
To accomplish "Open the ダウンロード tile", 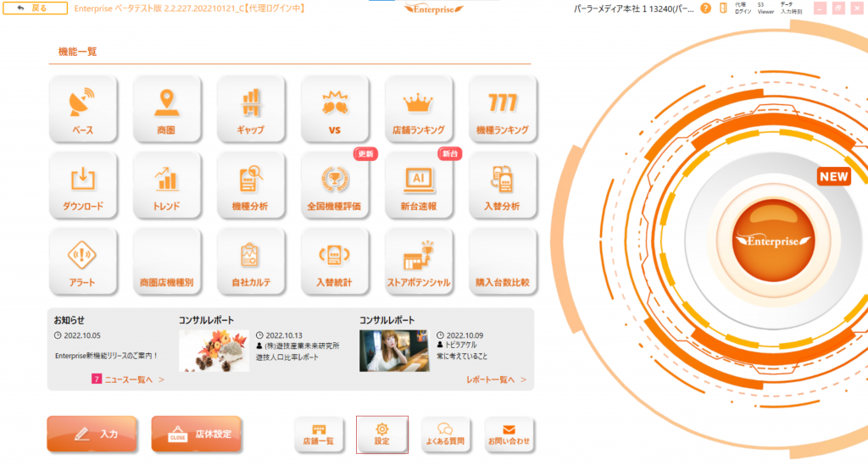I will pos(83,185).
